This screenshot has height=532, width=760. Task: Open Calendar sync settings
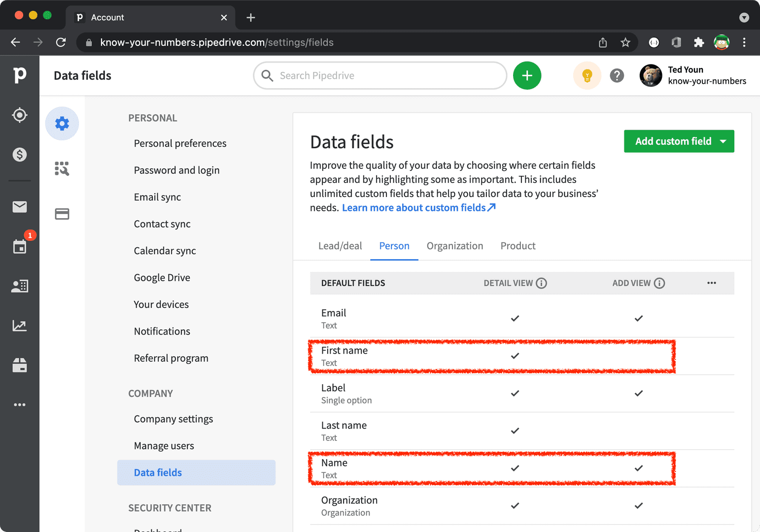[x=165, y=251]
